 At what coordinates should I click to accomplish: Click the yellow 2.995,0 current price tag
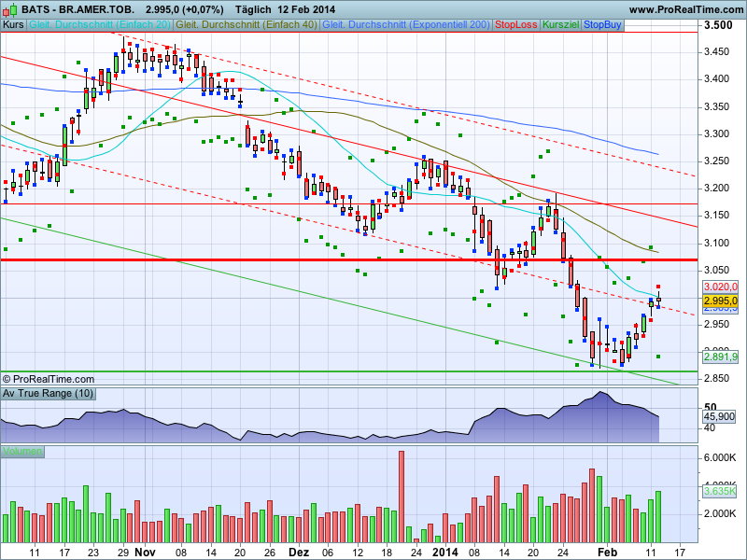pos(720,301)
